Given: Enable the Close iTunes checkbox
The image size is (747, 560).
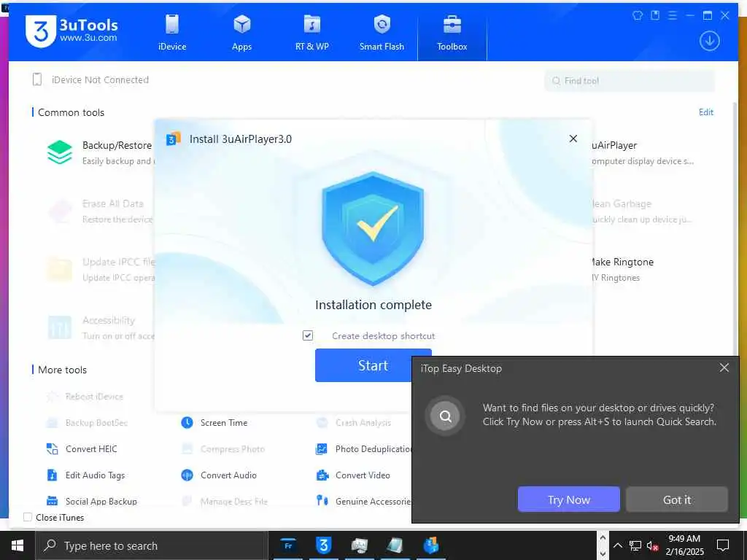Looking at the screenshot, I should point(28,517).
